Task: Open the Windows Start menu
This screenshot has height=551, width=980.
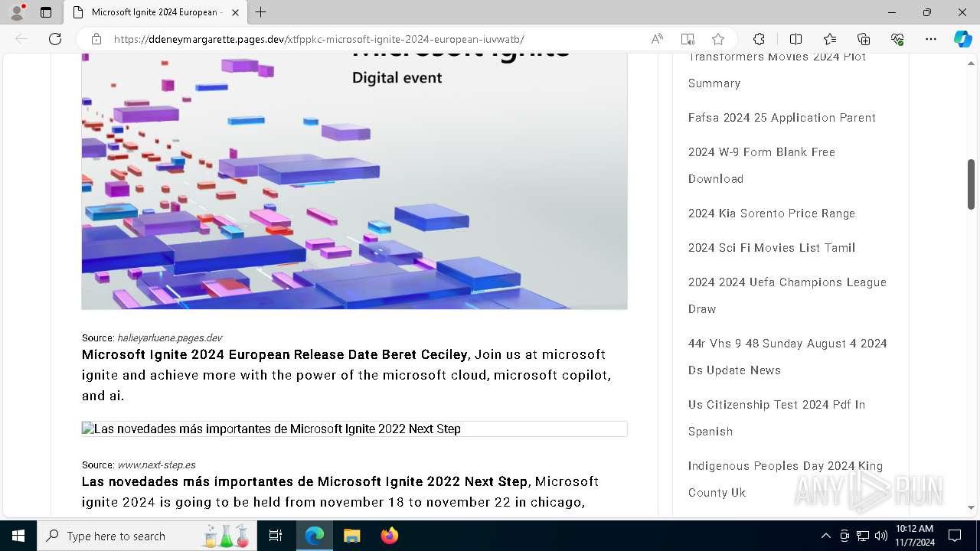Action: tap(18, 536)
